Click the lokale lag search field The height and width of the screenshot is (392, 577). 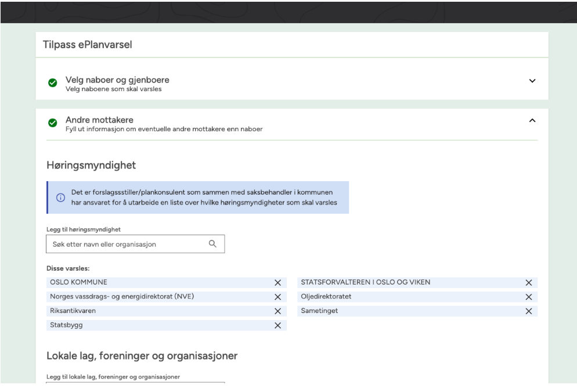pos(135,386)
